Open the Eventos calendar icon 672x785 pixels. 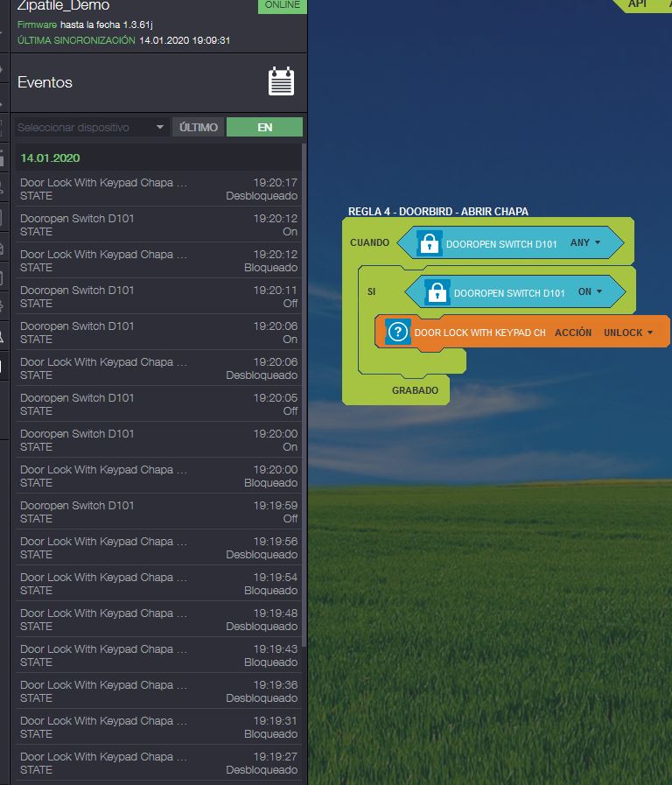pos(281,81)
